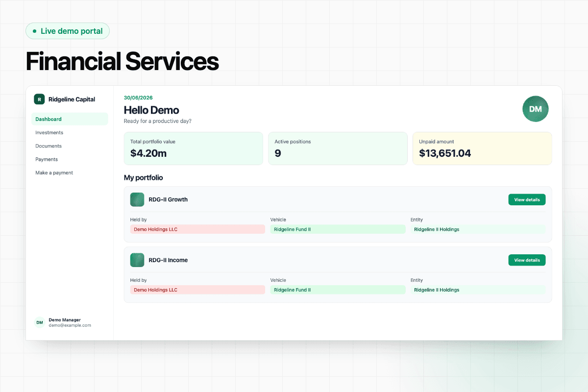Click the Live demo portal badge
This screenshot has height=392, width=588.
click(x=68, y=31)
